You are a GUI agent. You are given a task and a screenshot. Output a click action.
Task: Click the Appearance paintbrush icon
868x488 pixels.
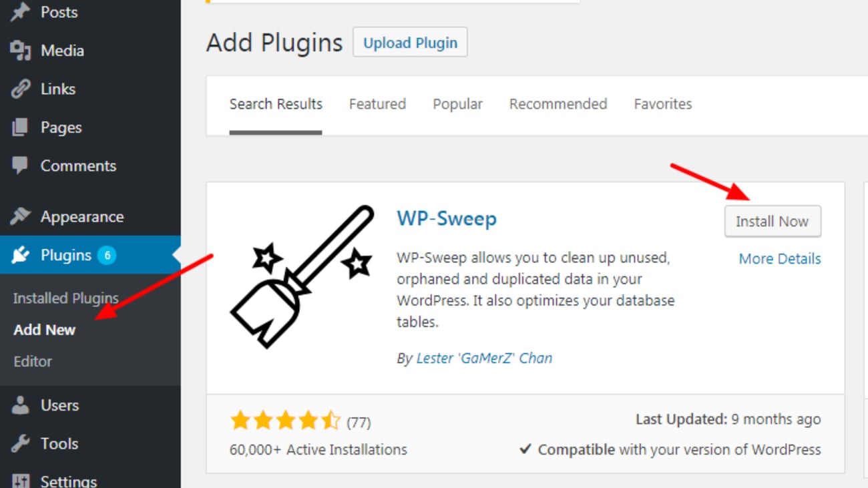click(21, 217)
